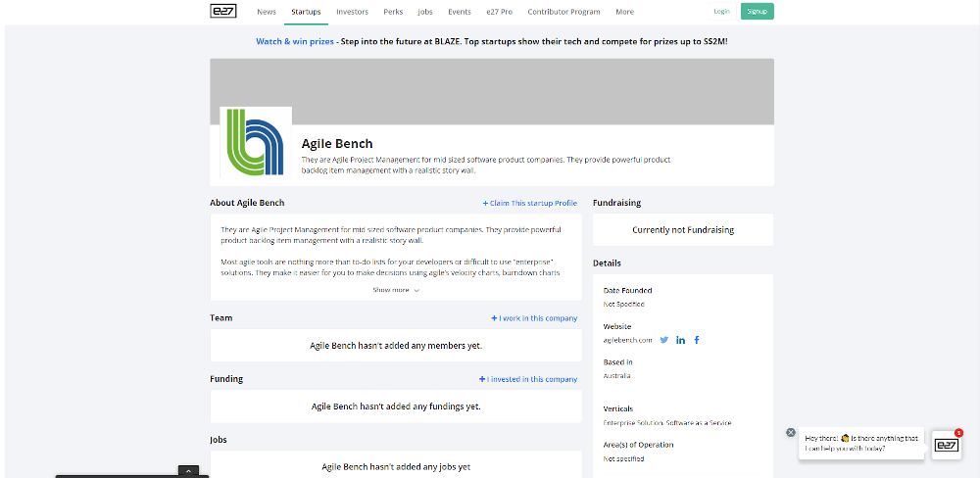Image resolution: width=980 pixels, height=478 pixels.
Task: Dismiss the chat greeting popup
Action: coord(791,432)
